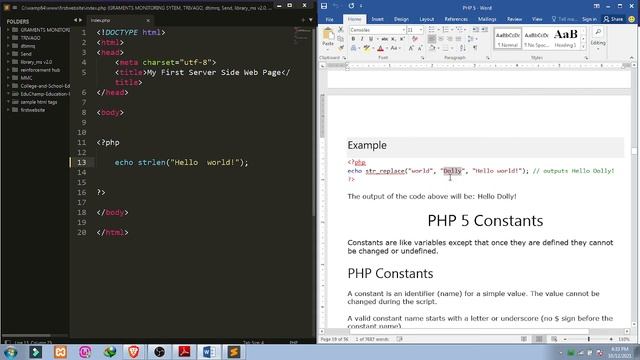The height and width of the screenshot is (360, 640).
Task: Select the Normal style in Styles gallery
Action: (x=508, y=39)
